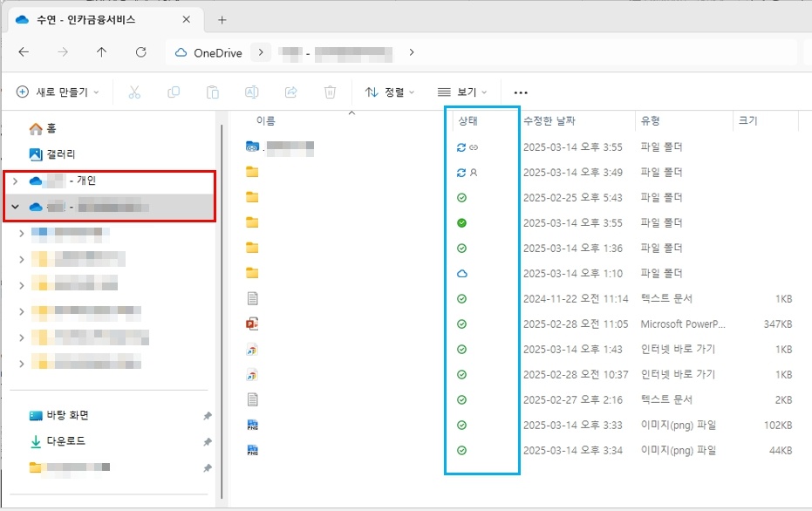Select the internet shortcut modified 오후 1:43
Viewport: 812px width, 511px height.
pos(252,350)
